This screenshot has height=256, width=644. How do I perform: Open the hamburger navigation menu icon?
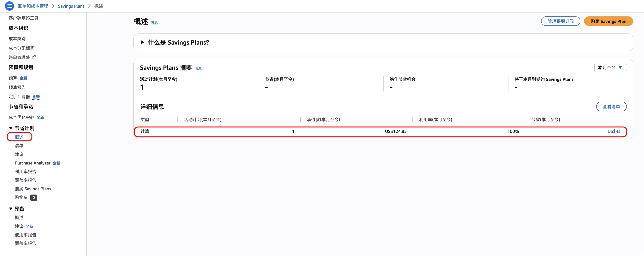9,6
